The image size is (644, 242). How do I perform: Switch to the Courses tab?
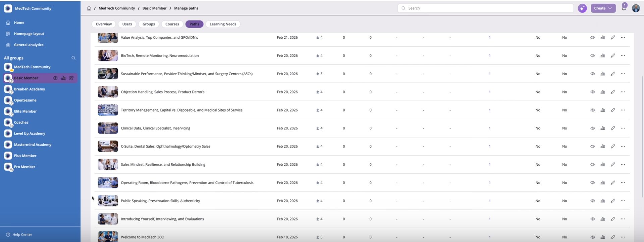[172, 24]
